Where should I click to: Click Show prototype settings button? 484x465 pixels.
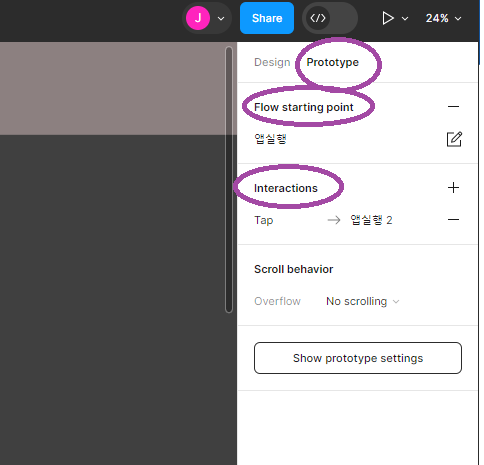(x=358, y=358)
